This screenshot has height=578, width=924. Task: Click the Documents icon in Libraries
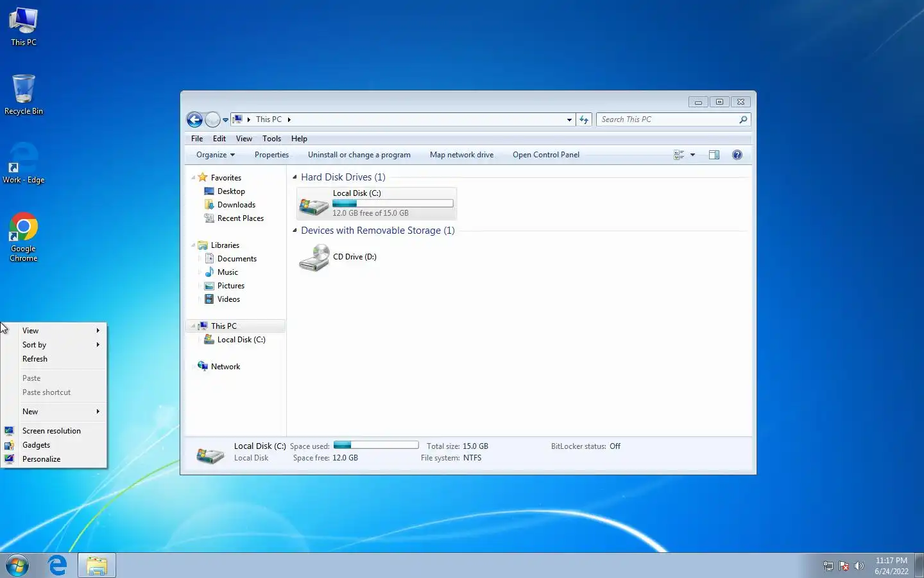coord(209,259)
